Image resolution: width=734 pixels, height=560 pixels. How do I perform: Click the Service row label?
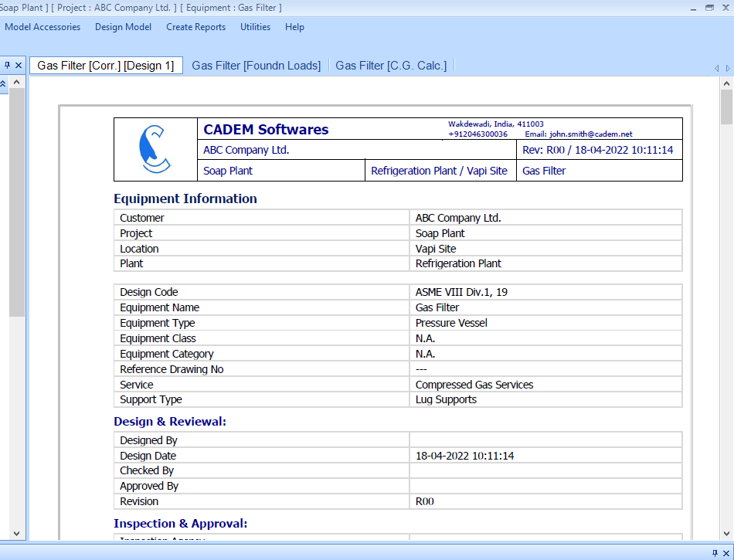[x=136, y=385]
